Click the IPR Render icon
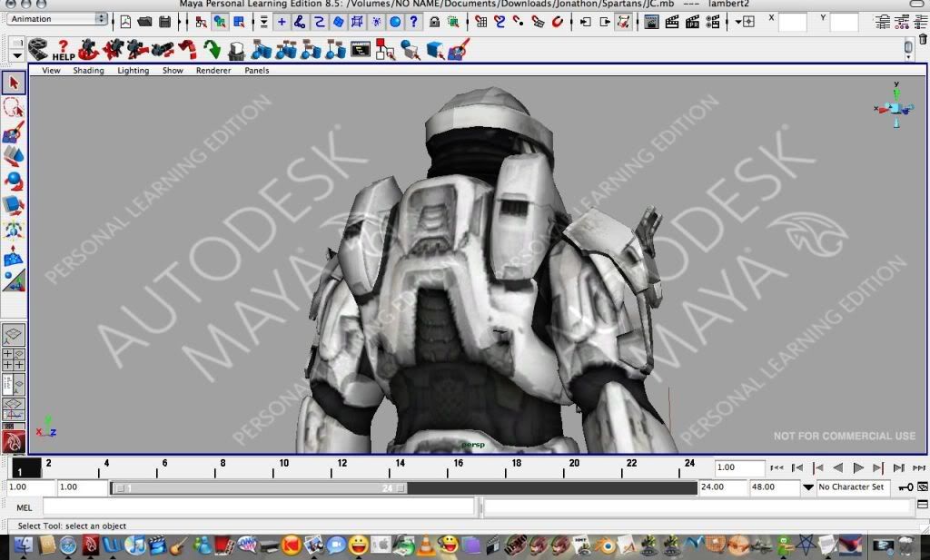This screenshot has height=560, width=930. pyautogui.click(x=692, y=22)
